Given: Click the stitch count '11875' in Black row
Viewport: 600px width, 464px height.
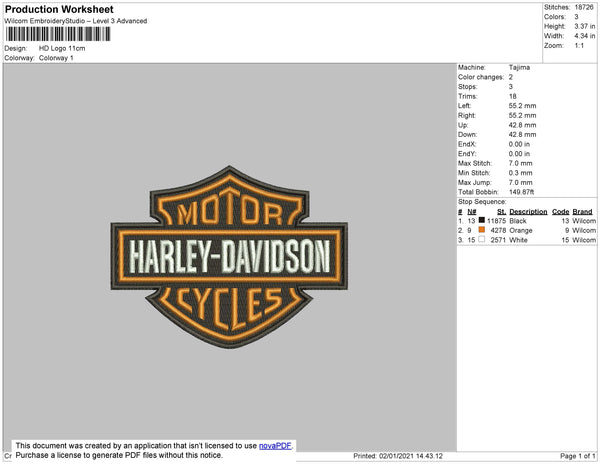Looking at the screenshot, I should click(496, 221).
